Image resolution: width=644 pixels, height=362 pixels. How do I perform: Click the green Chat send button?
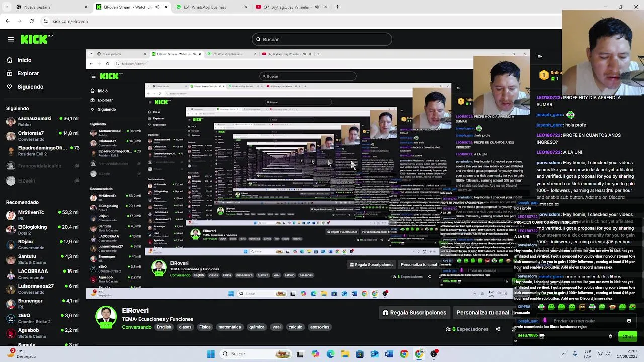tap(628, 336)
